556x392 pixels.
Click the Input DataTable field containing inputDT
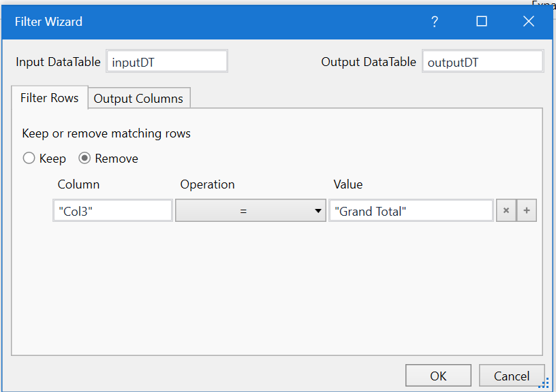(167, 62)
